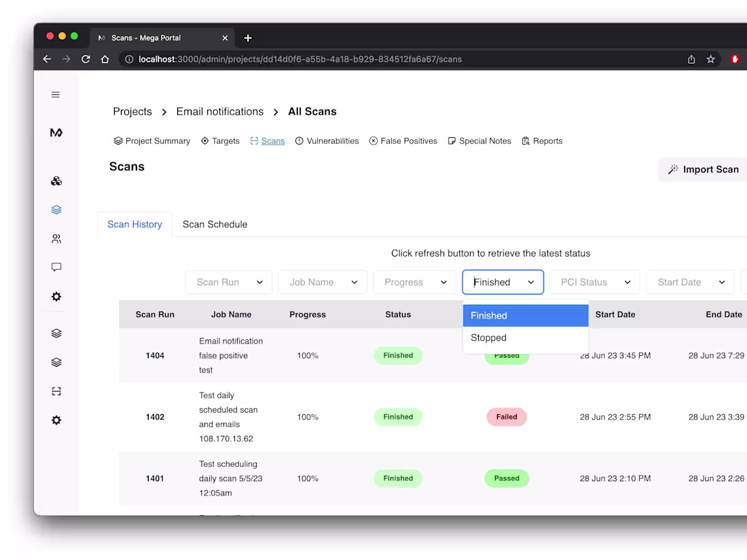Click the Reports icon in the navigation
Viewport: 747px width, 560px height.
click(x=524, y=141)
